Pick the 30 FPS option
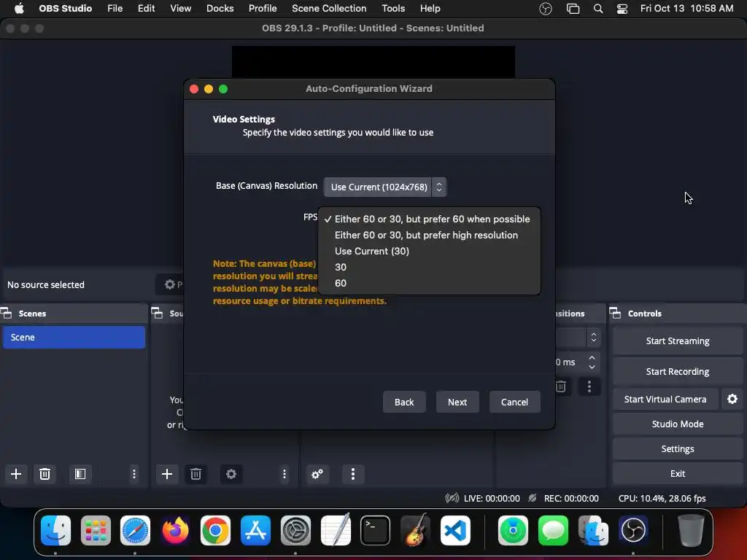Viewport: 747px width, 560px height. [429, 267]
